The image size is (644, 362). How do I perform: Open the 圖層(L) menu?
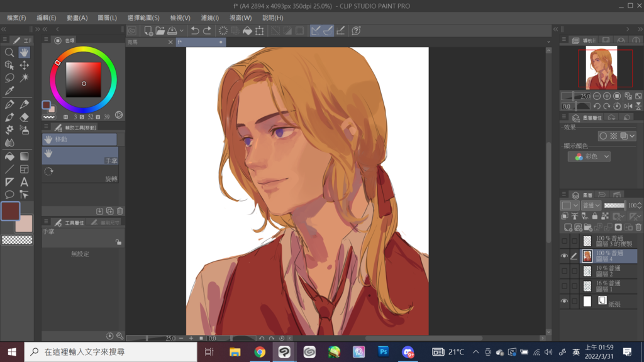pyautogui.click(x=107, y=18)
